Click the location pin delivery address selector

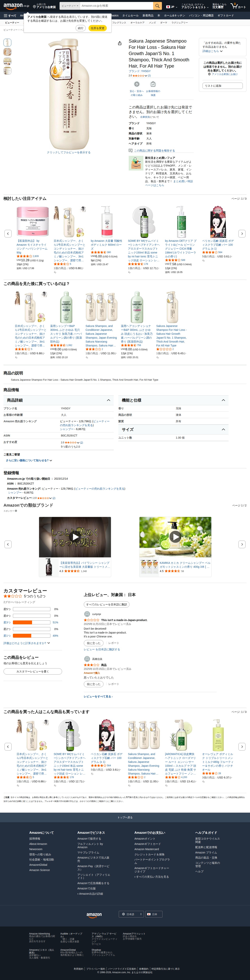pos(45,6)
